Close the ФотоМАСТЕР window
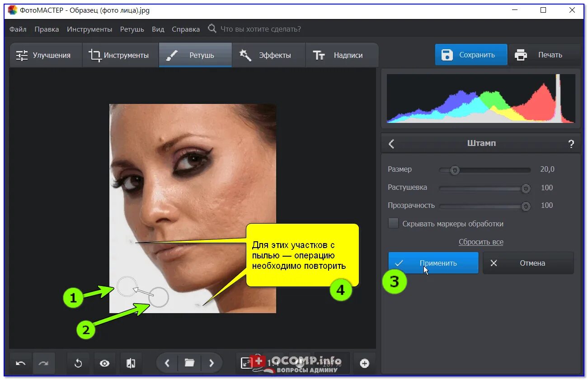 click(x=572, y=10)
